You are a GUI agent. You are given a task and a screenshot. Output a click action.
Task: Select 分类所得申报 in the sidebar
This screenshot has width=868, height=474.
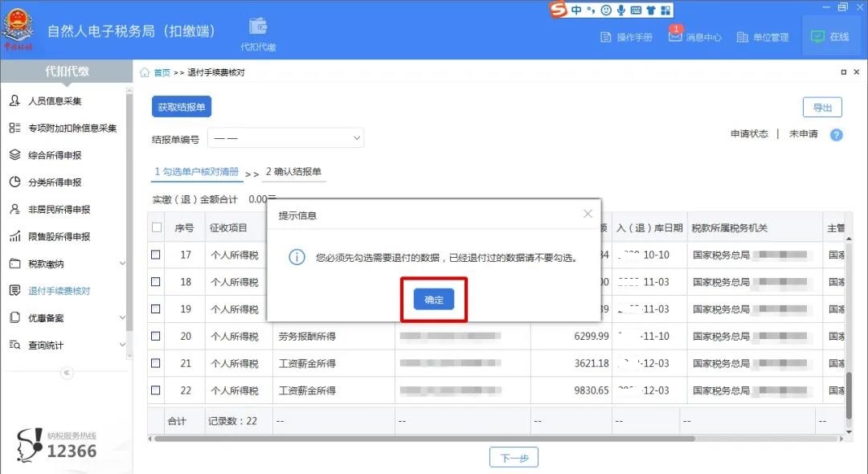click(x=55, y=182)
